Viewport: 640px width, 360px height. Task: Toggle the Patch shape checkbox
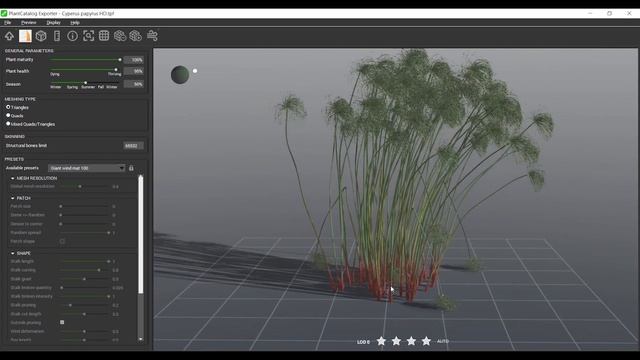[x=62, y=241]
